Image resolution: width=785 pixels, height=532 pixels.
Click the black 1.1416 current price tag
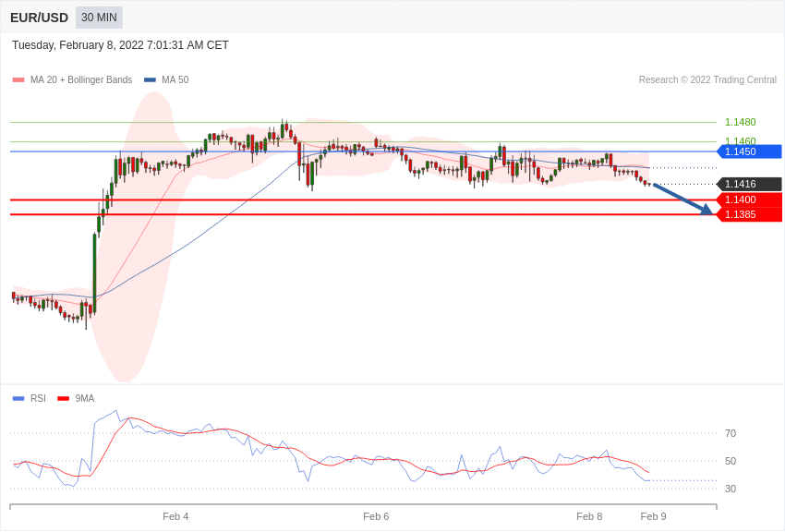[749, 184]
